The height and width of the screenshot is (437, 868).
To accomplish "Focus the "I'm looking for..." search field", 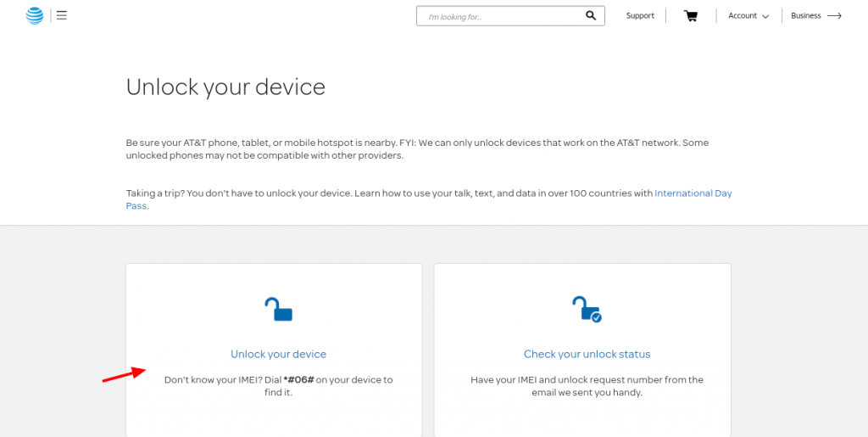I will (510, 16).
